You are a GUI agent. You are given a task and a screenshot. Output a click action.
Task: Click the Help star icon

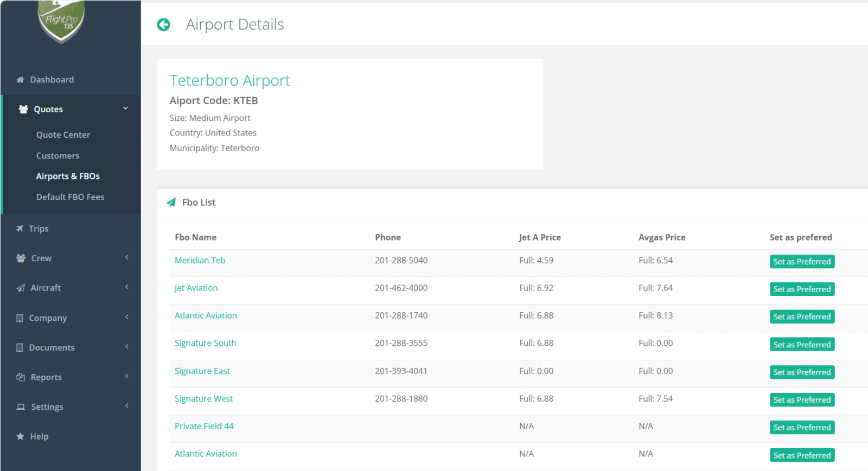(21, 436)
